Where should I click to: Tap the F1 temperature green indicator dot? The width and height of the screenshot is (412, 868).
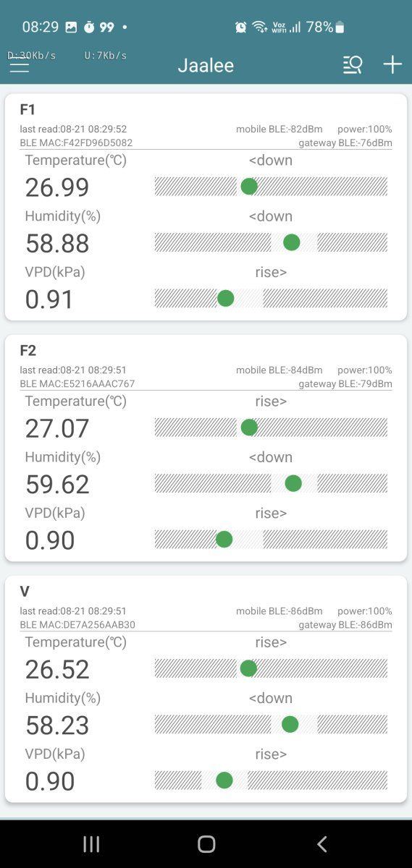[x=249, y=187]
